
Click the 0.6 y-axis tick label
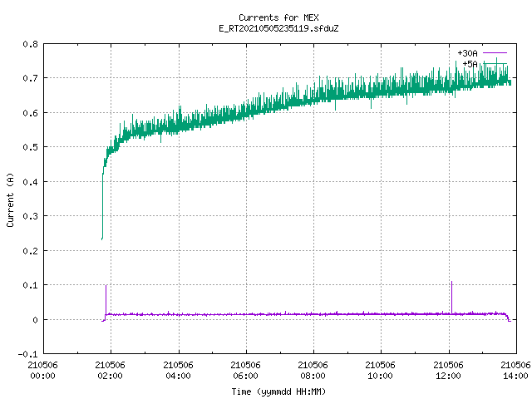pyautogui.click(x=30, y=113)
